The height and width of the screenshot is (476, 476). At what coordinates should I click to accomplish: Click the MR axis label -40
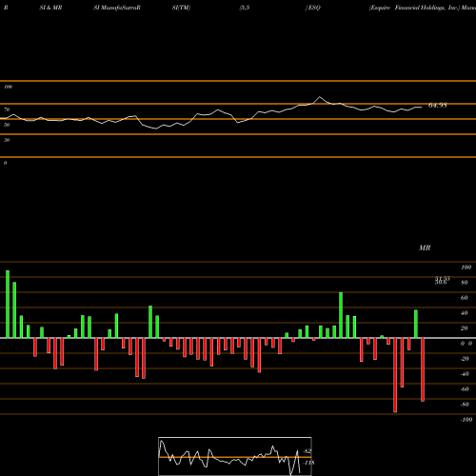coord(465,374)
